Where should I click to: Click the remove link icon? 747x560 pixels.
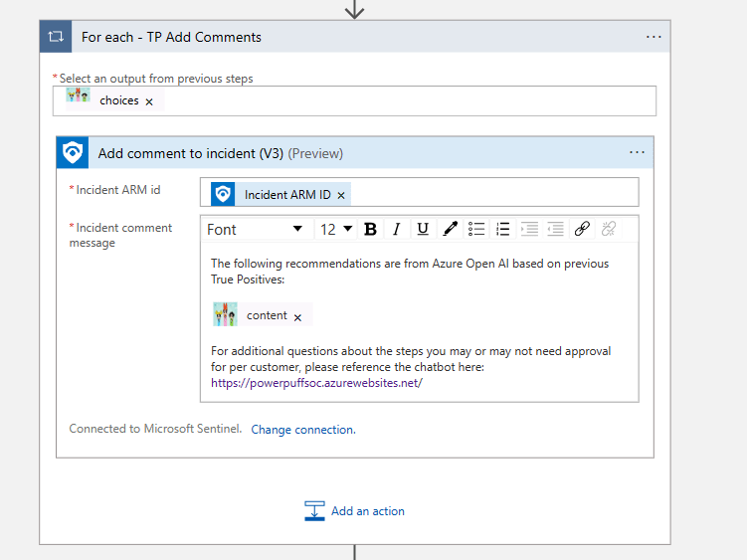[609, 229]
